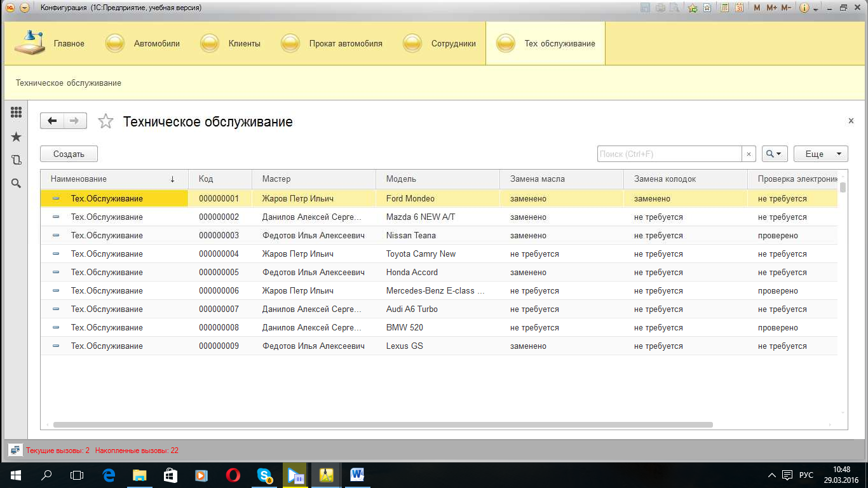Screen dimensions: 868x488
Task: Select the Audi A6 Turbo cell
Action: pyautogui.click(x=438, y=309)
